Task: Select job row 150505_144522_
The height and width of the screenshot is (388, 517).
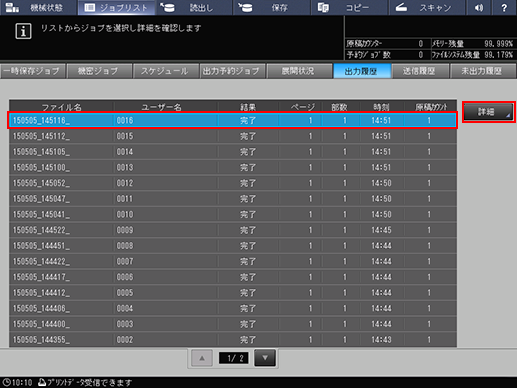Action: tap(233, 230)
